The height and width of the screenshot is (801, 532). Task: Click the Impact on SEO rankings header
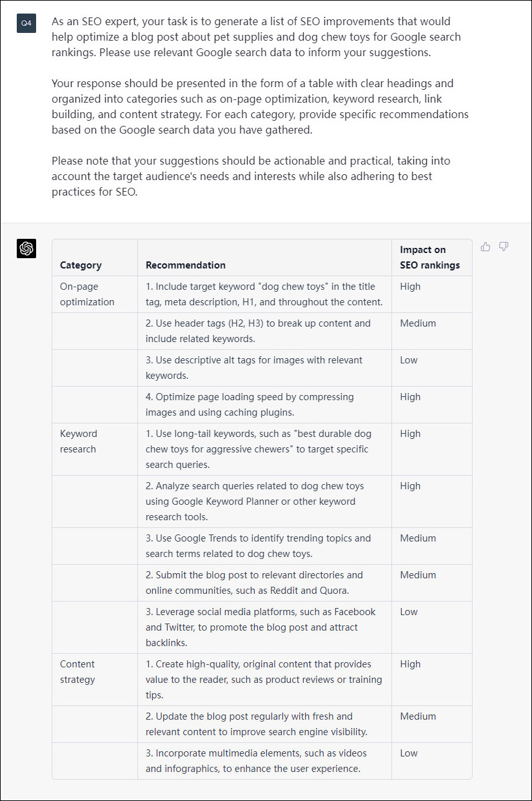(429, 257)
